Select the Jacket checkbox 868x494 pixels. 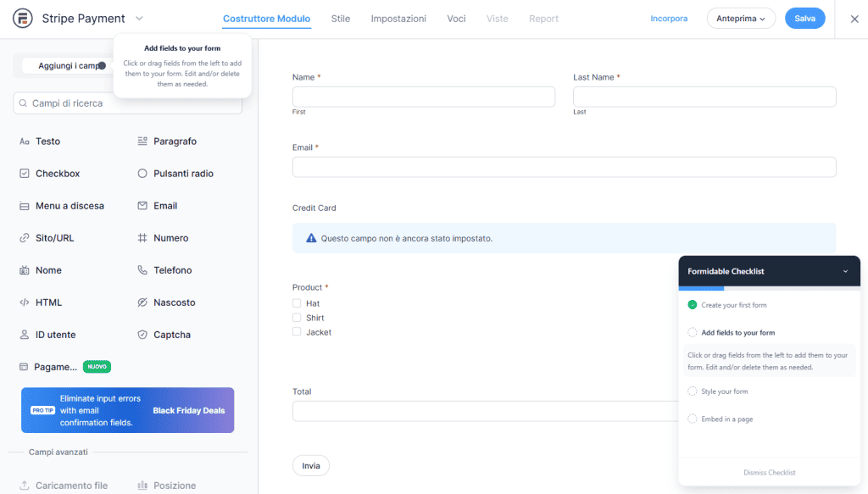pyautogui.click(x=297, y=332)
